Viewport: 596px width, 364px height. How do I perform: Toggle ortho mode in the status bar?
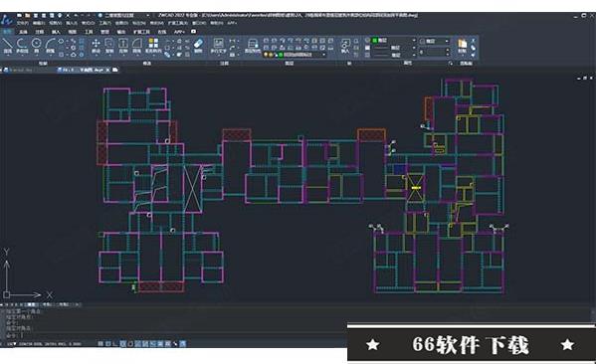(x=115, y=344)
